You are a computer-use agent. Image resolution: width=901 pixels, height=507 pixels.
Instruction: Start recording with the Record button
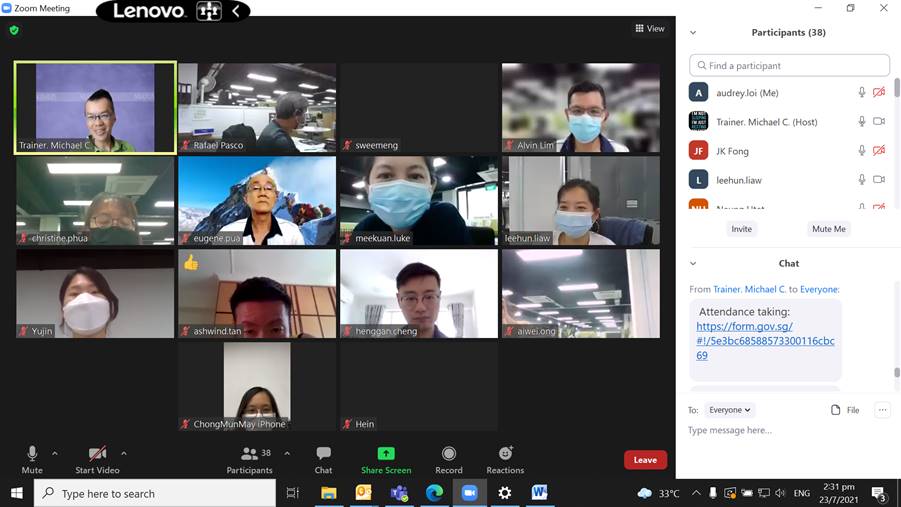[x=449, y=460]
